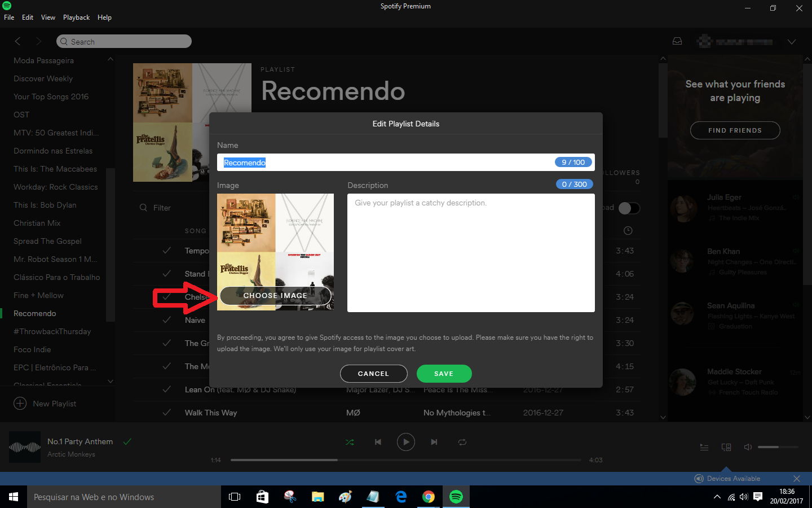812x508 pixels.
Task: Adjust the volume slider
Action: [778, 447]
